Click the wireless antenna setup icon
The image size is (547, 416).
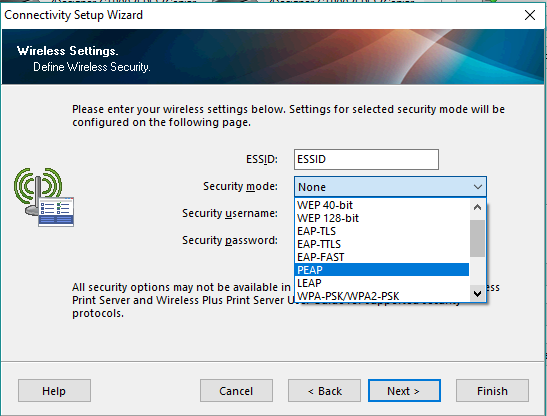(44, 197)
